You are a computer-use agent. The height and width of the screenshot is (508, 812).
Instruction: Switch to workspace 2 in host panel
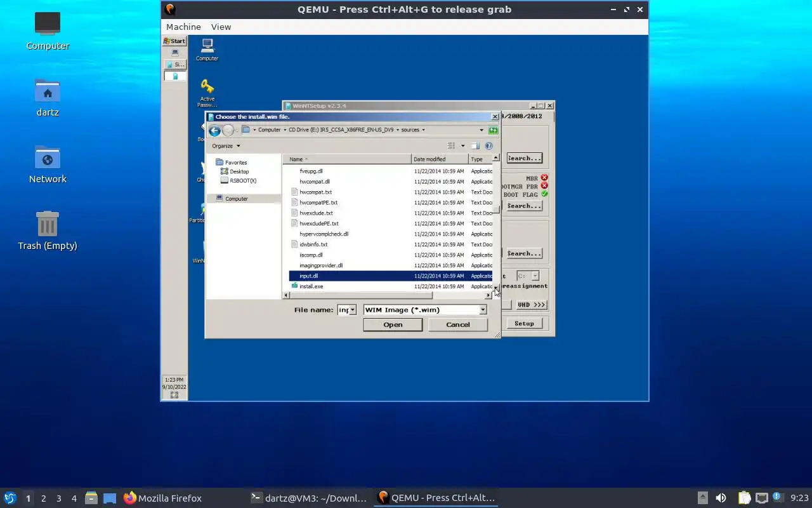(43, 498)
